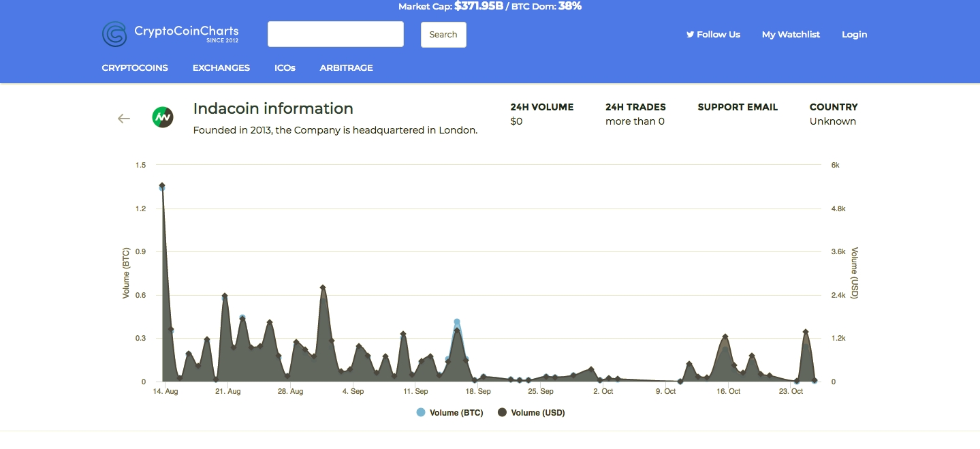The width and height of the screenshot is (980, 449).
Task: Open the ARBITRAGE menu item
Action: (346, 67)
